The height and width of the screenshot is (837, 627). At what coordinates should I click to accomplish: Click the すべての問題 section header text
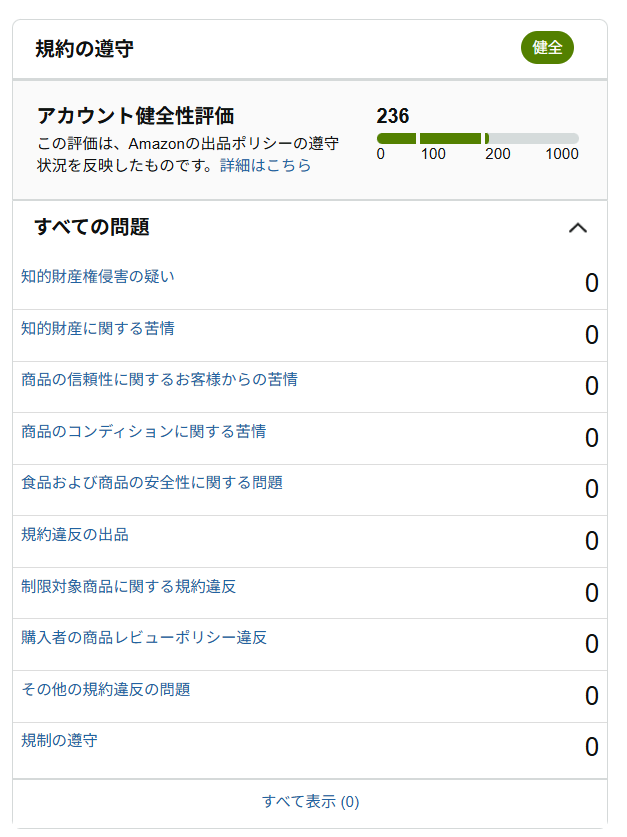(92, 227)
